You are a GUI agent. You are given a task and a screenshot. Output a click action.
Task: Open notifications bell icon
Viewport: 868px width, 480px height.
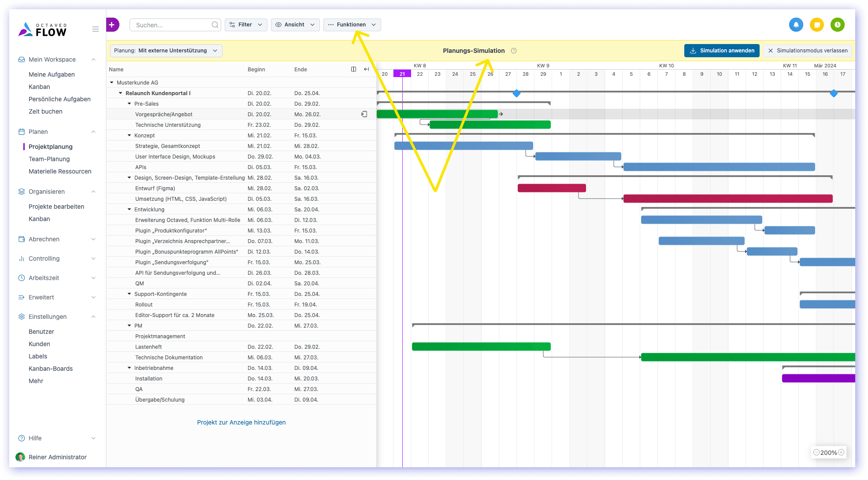click(796, 25)
